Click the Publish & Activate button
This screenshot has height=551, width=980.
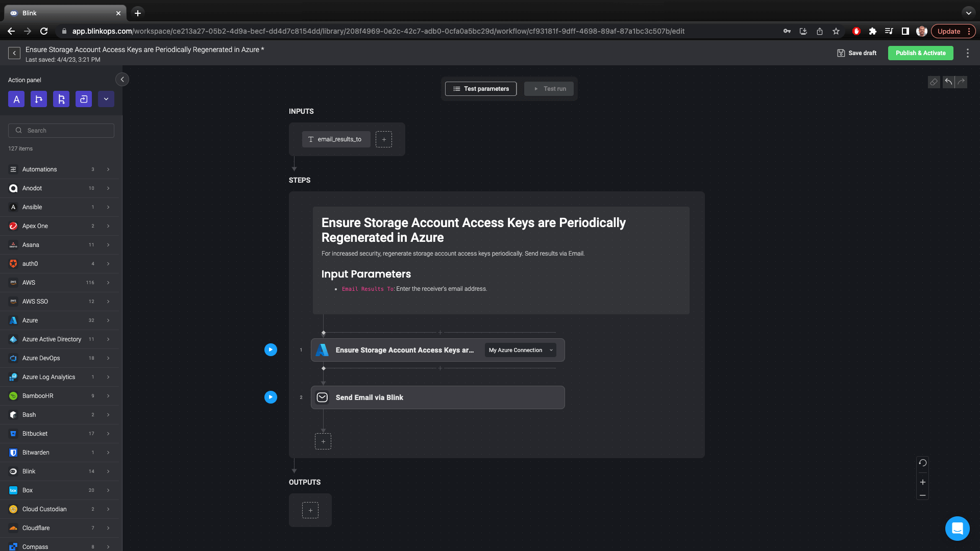pos(920,53)
